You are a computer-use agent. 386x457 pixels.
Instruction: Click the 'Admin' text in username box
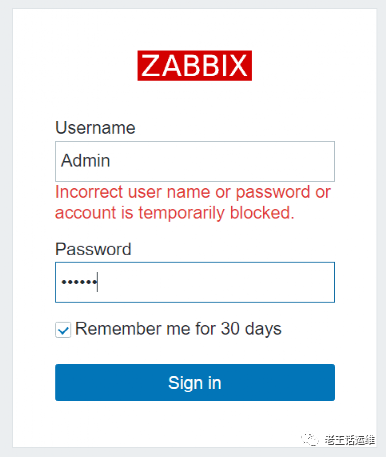[x=86, y=161]
